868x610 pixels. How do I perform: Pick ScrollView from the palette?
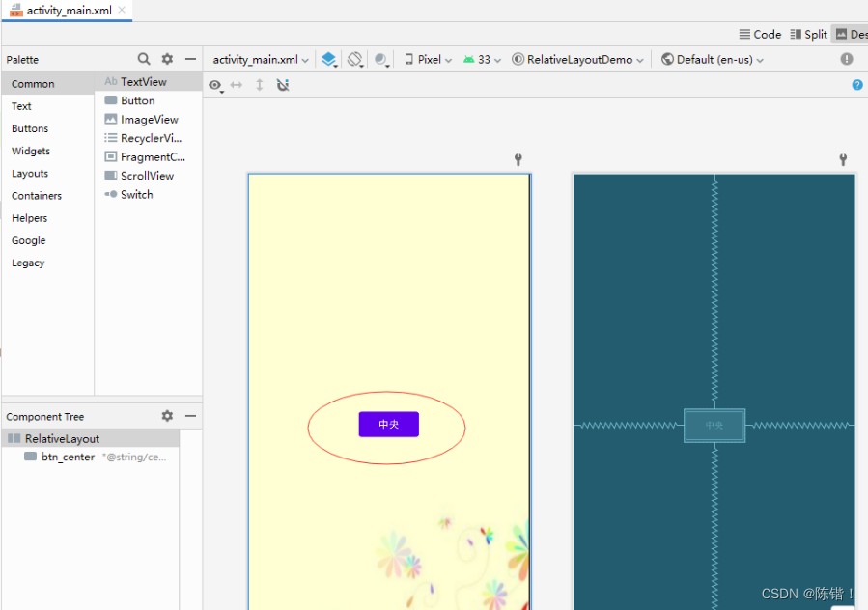(148, 176)
